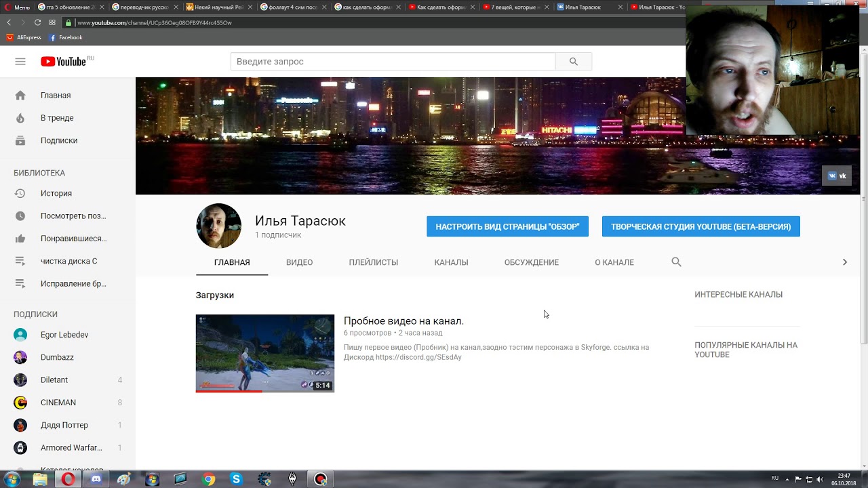
Task: Open the Opera Меню button
Action: click(18, 7)
